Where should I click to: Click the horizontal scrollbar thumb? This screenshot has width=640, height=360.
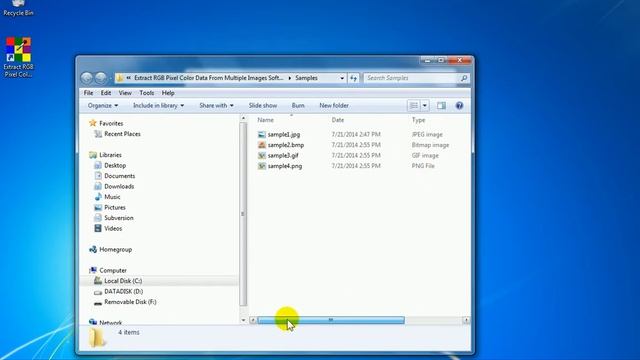[x=331, y=320]
